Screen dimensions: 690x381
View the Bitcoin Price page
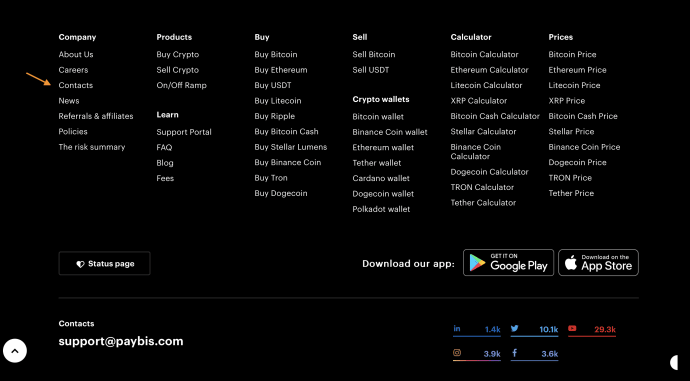tap(573, 55)
